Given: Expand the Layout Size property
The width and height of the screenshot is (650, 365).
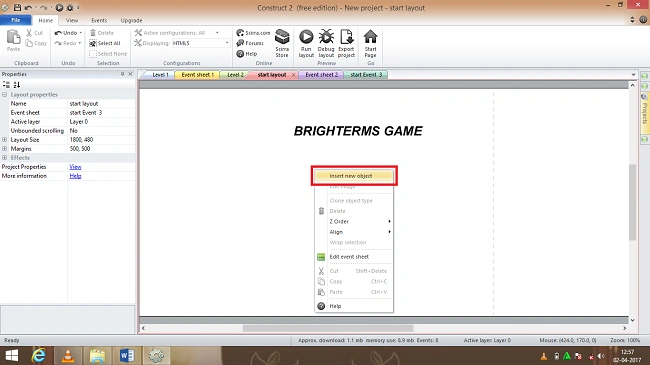Looking at the screenshot, I should click(5, 140).
